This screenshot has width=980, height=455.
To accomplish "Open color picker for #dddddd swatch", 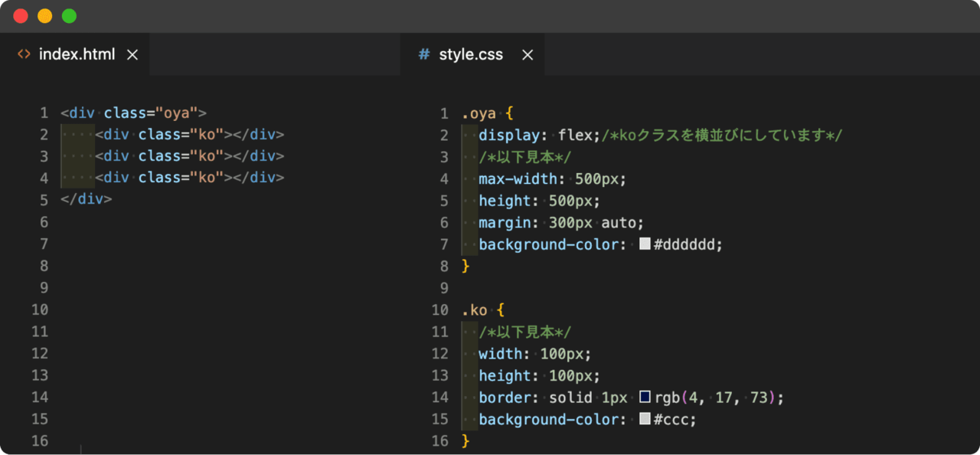I will [x=645, y=244].
